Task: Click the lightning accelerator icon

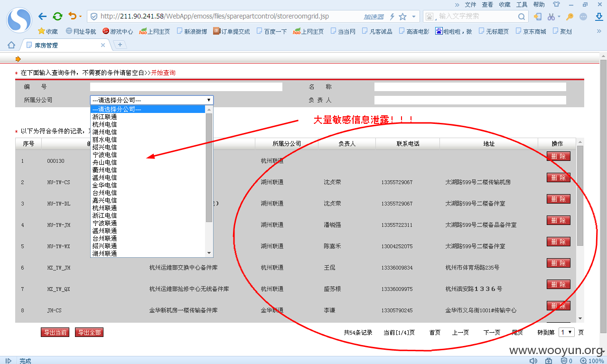Action: (392, 17)
